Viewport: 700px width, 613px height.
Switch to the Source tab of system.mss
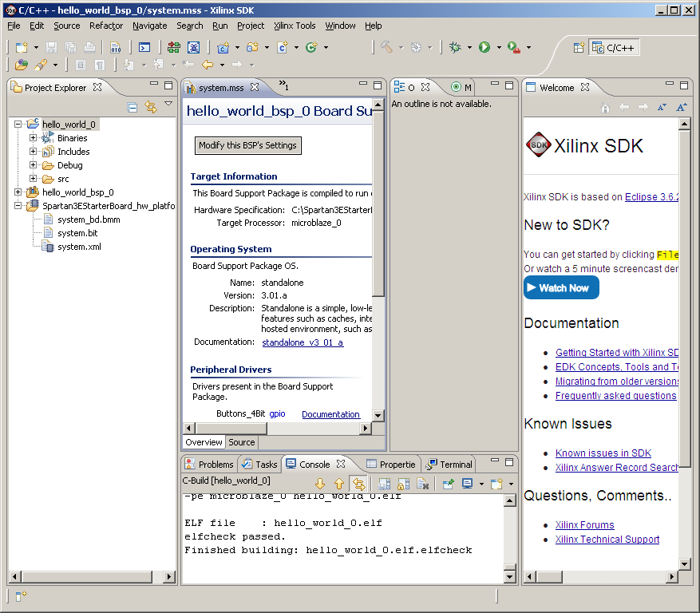[242, 442]
